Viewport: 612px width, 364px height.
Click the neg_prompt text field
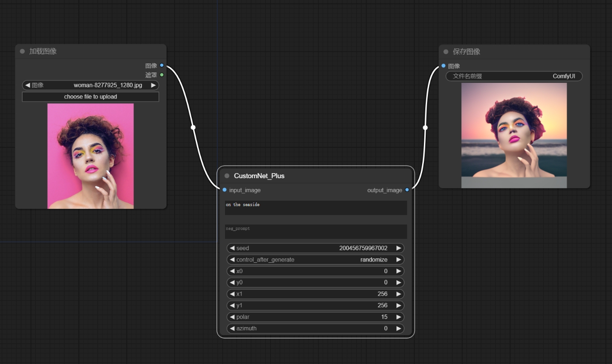pos(315,232)
